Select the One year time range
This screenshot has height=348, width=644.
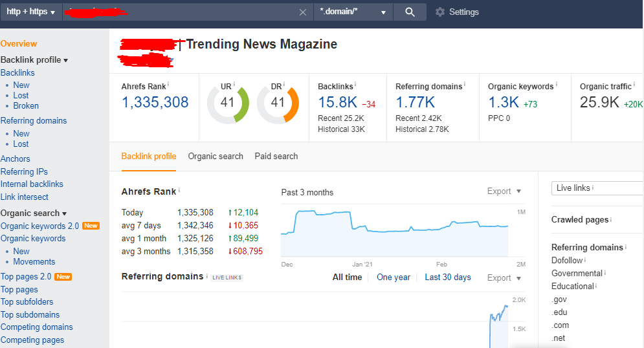pos(394,277)
